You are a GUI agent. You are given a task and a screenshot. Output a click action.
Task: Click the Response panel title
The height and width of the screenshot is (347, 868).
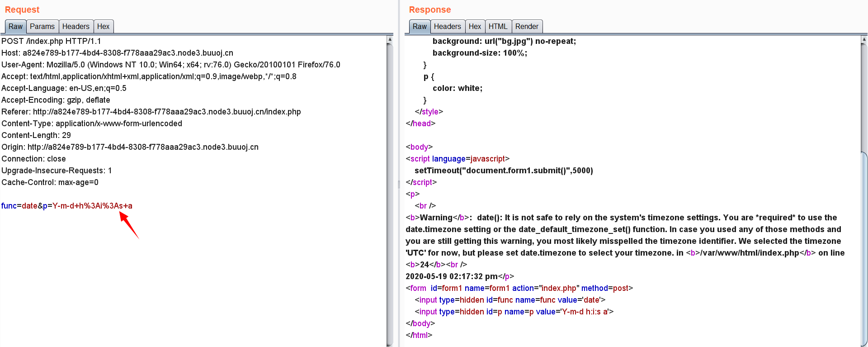pos(430,10)
